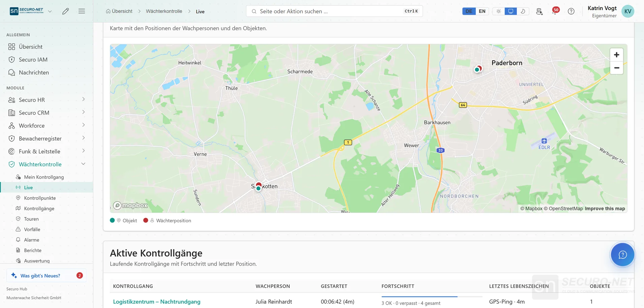Click Improve this map link
This screenshot has height=308, width=644.
[605, 209]
